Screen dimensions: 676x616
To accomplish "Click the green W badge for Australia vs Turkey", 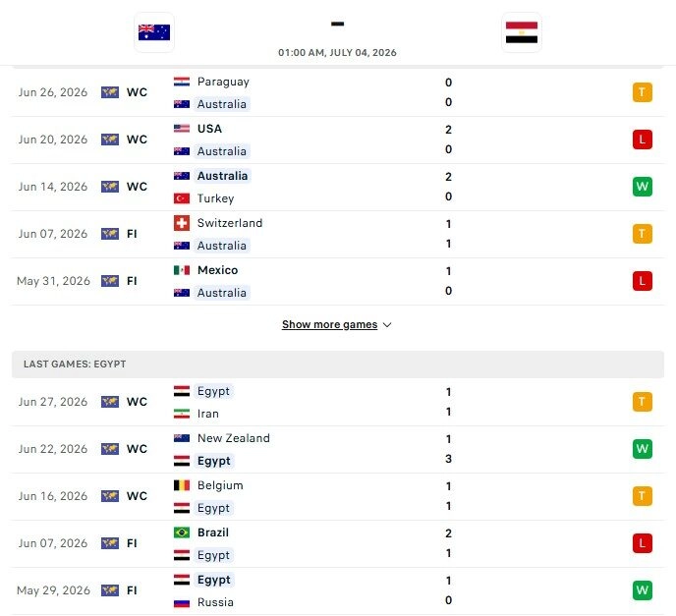I will pos(642,187).
